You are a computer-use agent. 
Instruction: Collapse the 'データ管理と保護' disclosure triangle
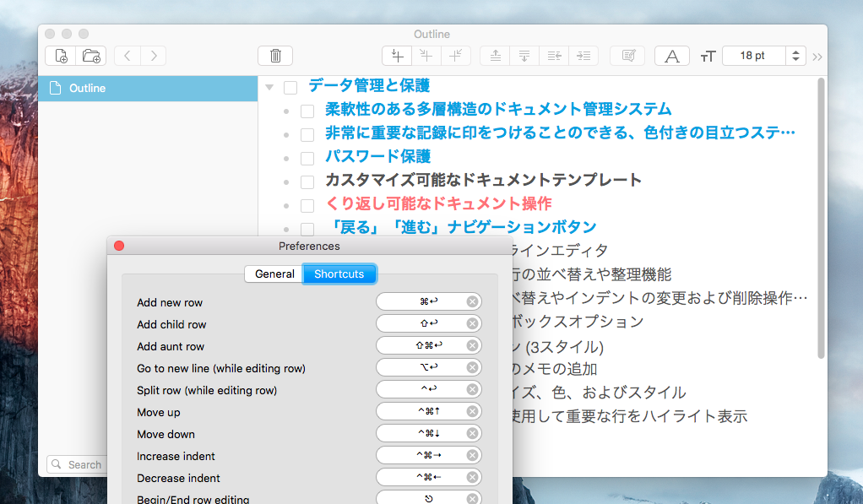coord(269,87)
